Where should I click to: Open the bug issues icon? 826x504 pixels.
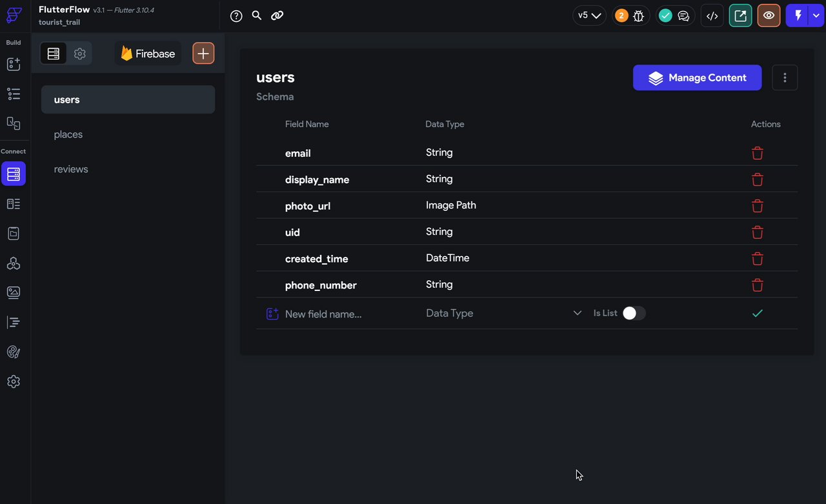639,16
